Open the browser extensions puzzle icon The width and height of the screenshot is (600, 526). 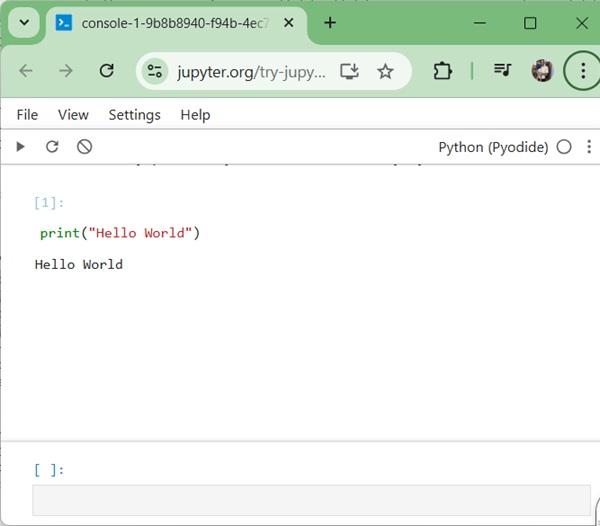[x=442, y=71]
